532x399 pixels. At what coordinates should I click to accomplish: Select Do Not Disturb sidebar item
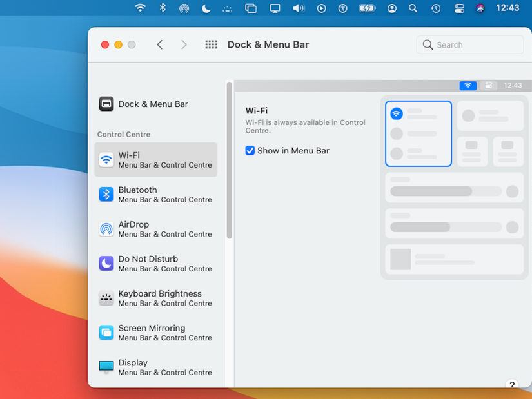[x=155, y=264]
